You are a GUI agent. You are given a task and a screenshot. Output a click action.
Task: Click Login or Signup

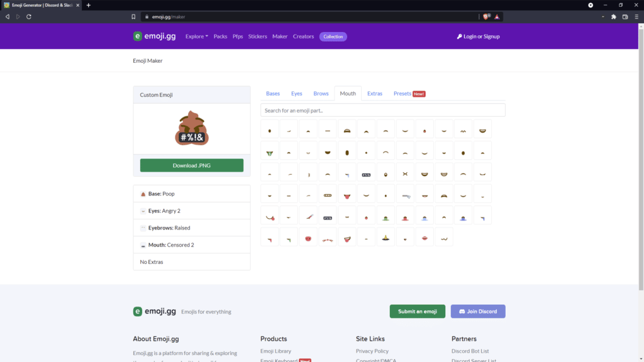[479, 36]
